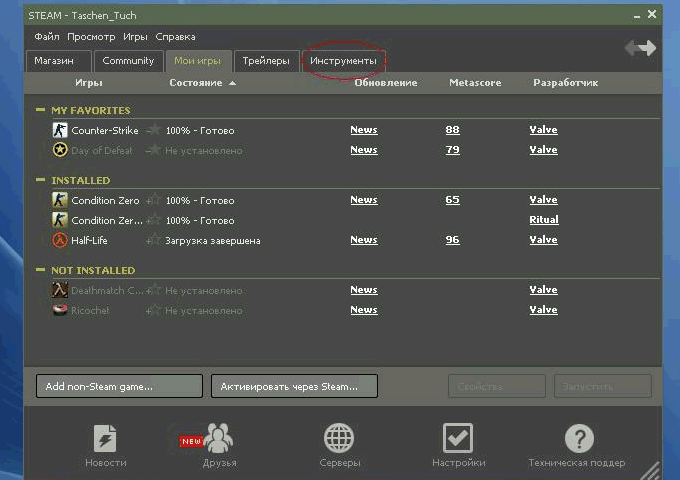
Task: Remove Counter-Strike from favorites star
Action: [x=154, y=129]
